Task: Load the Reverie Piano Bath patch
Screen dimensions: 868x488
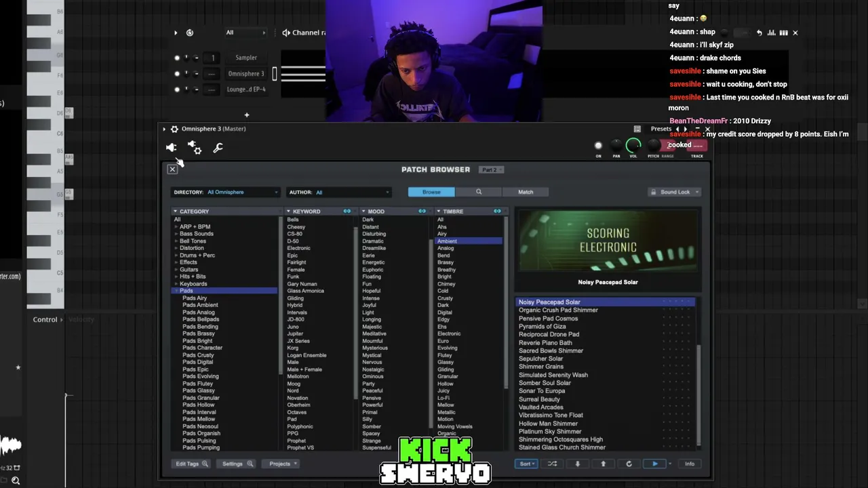Action: [x=545, y=342]
